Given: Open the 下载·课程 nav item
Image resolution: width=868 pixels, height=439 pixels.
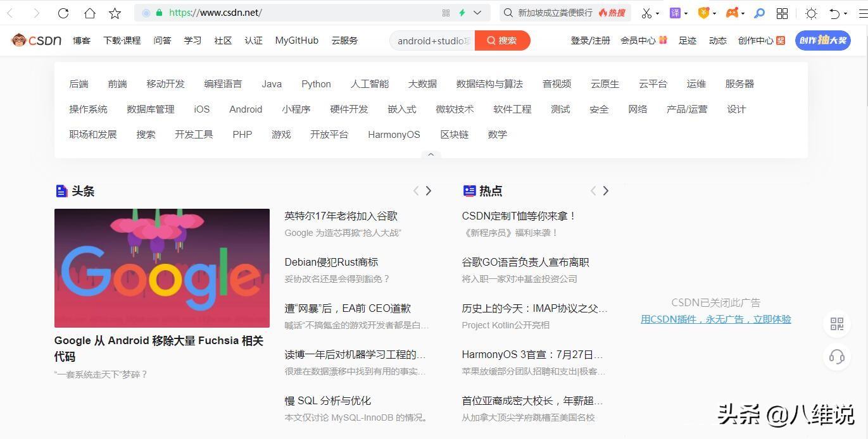Looking at the screenshot, I should (x=122, y=40).
